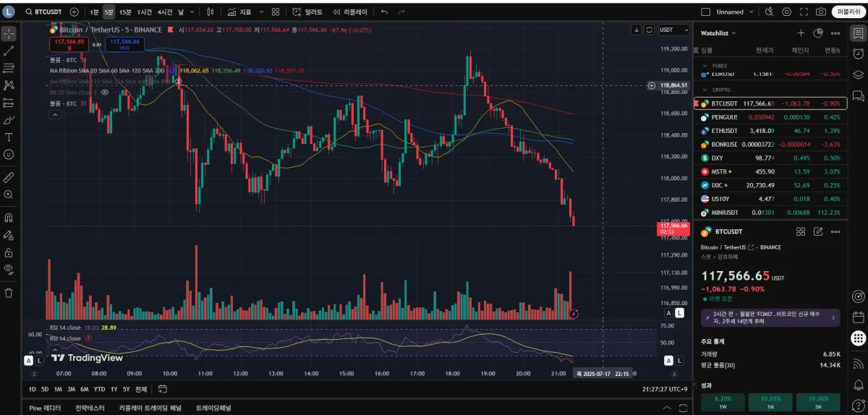Open the emoji icons tool
868x415 pixels.
[9, 154]
